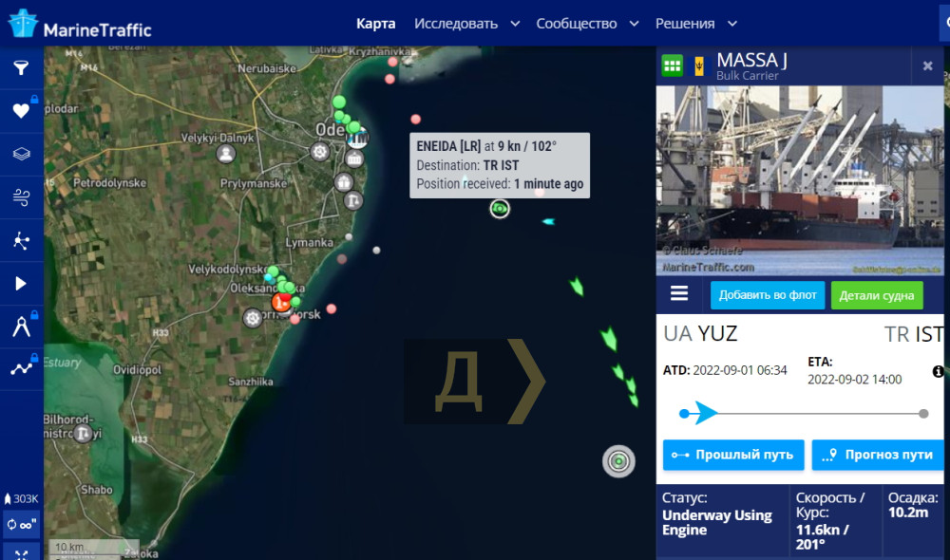Click the voyage progress arrow on the slider
The width and height of the screenshot is (950, 560).
(x=705, y=414)
